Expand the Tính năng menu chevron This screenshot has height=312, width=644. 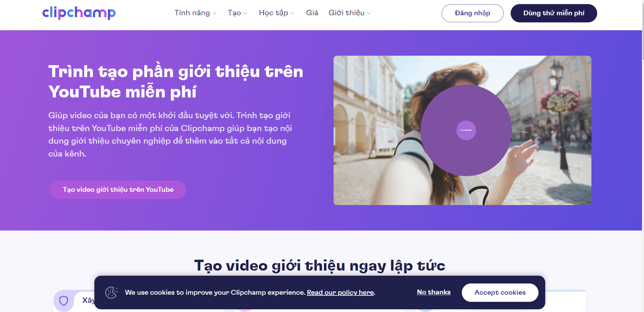[x=214, y=13]
